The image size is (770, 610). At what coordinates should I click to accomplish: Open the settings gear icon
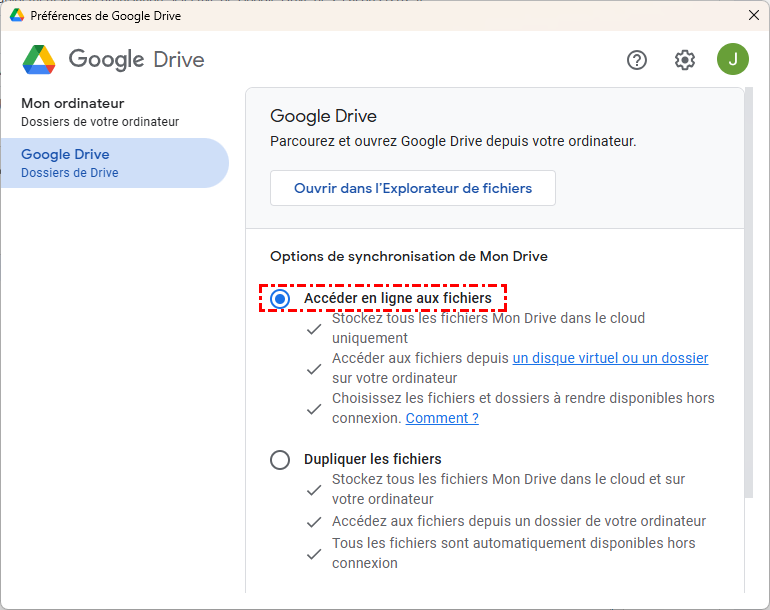coord(685,60)
